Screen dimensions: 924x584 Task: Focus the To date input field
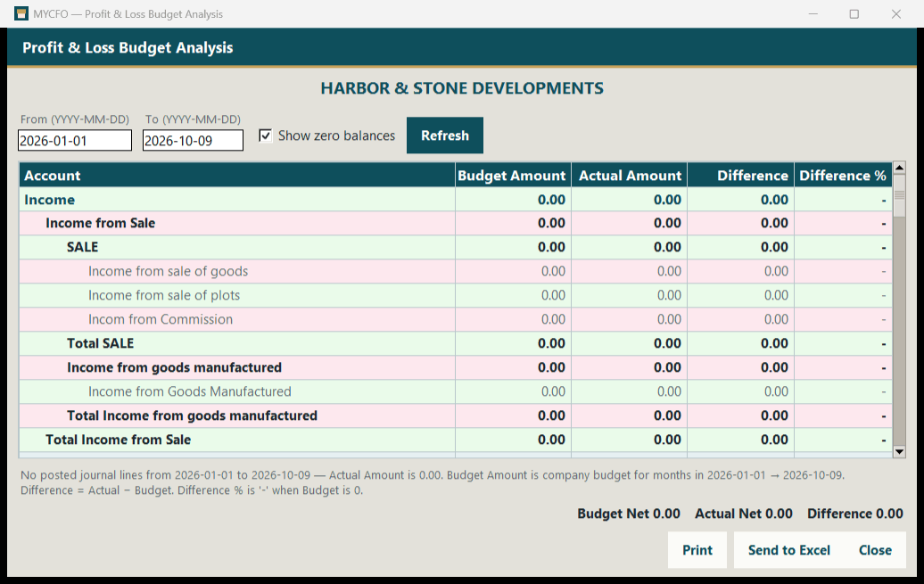tap(193, 140)
